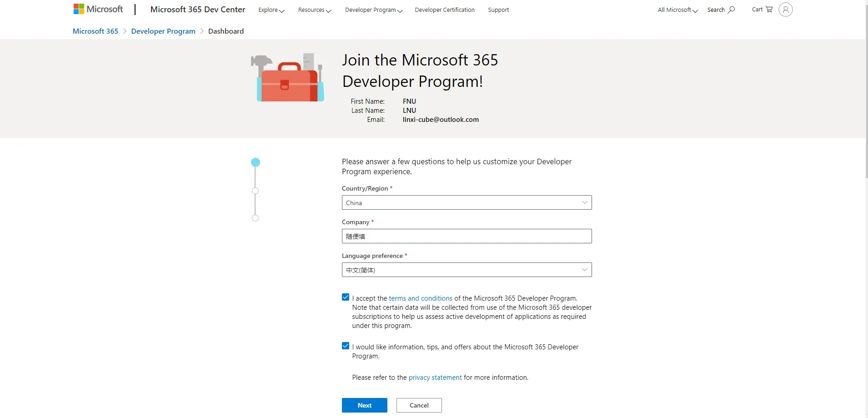Screen dimensions: 868x418
Task: Uncheck the terms and conditions checkbox
Action: (346, 297)
